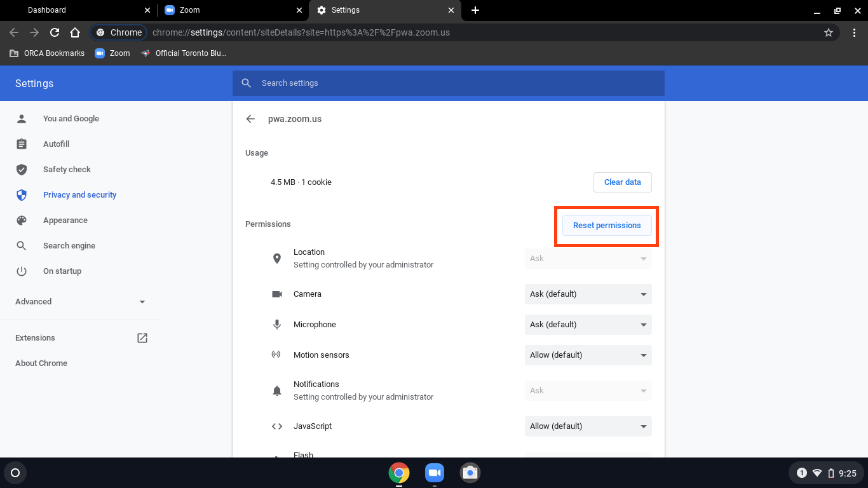Open Extensions external link icon

(142, 338)
